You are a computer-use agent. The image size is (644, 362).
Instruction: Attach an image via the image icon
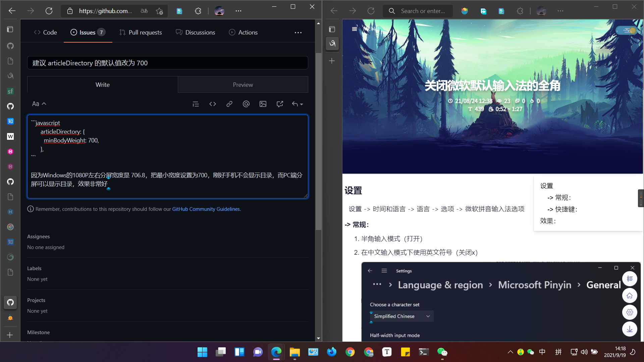263,104
